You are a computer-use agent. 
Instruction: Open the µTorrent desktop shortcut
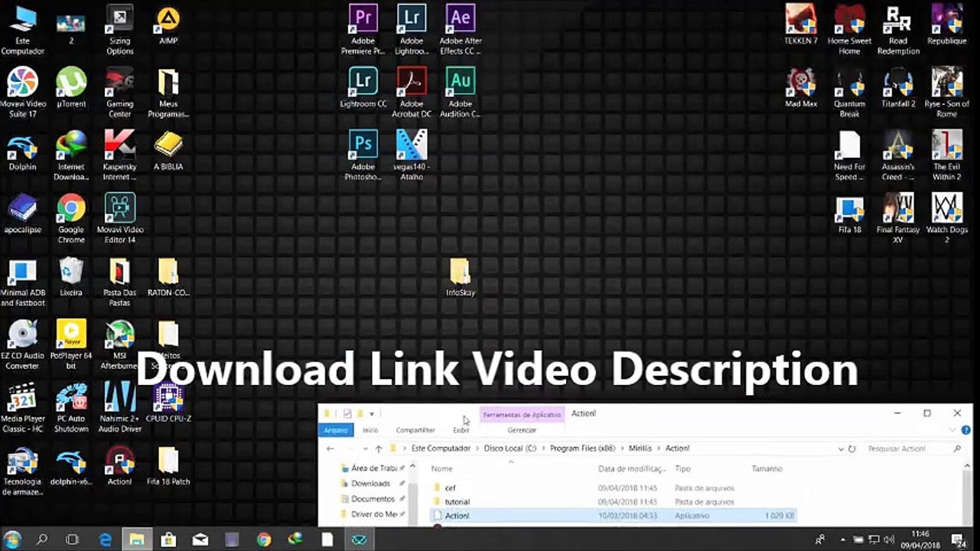point(71,87)
